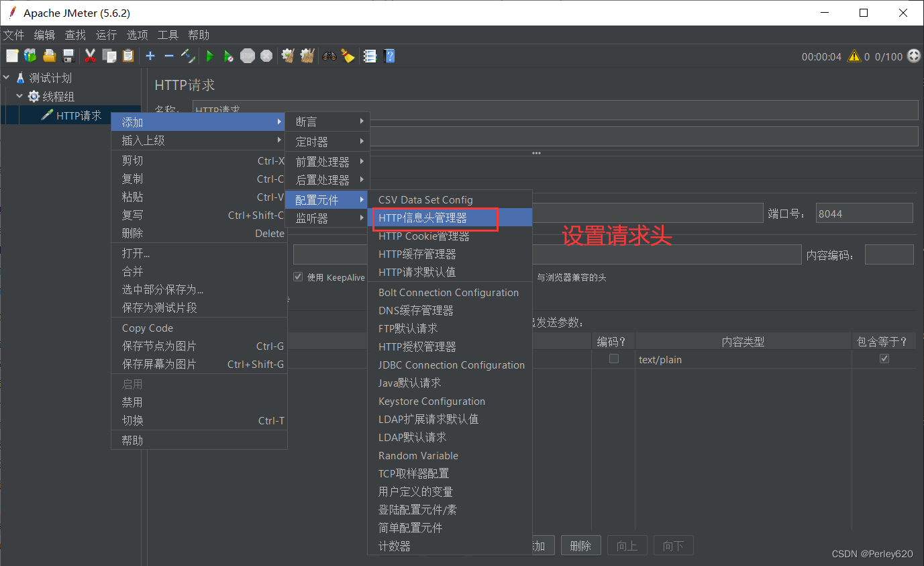This screenshot has width=924, height=566.
Task: Open the 选项 menu
Action: [x=137, y=35]
